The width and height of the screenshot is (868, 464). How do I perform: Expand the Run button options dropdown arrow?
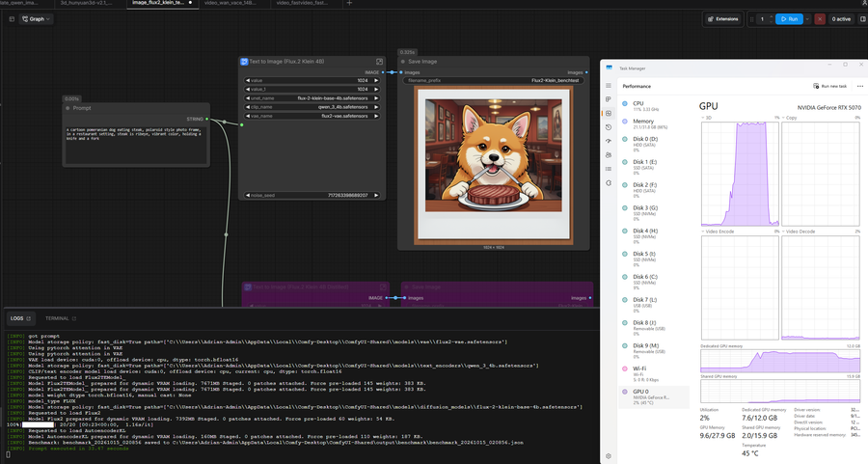(x=807, y=19)
